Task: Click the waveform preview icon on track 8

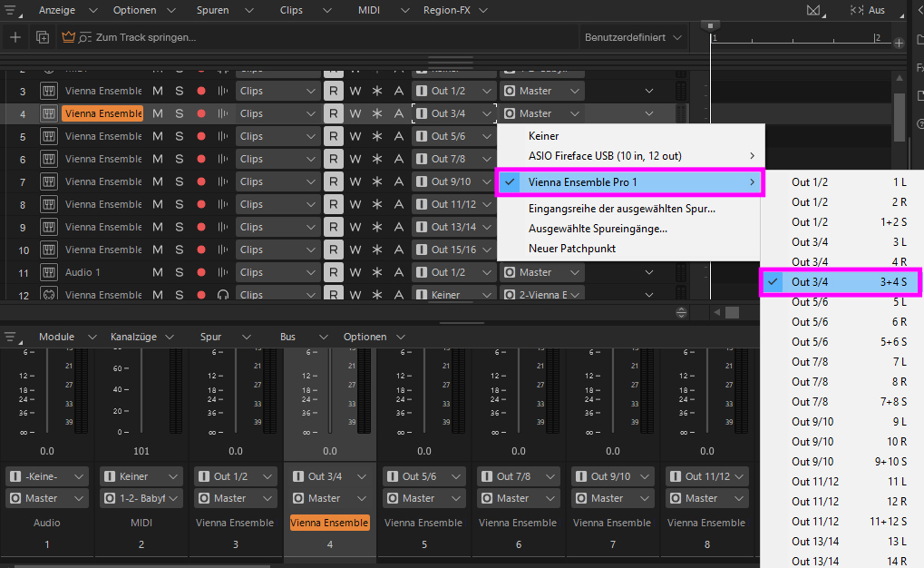Action: tap(223, 205)
